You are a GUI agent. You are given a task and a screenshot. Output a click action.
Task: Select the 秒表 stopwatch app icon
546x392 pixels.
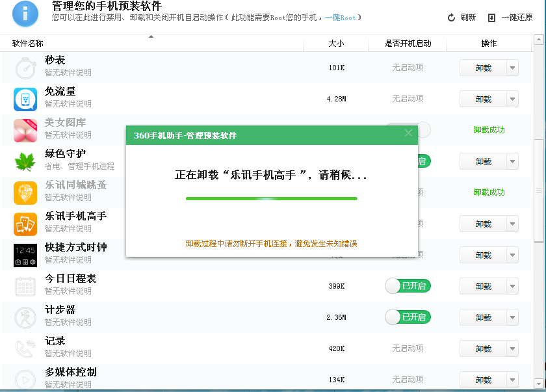[x=25, y=68]
